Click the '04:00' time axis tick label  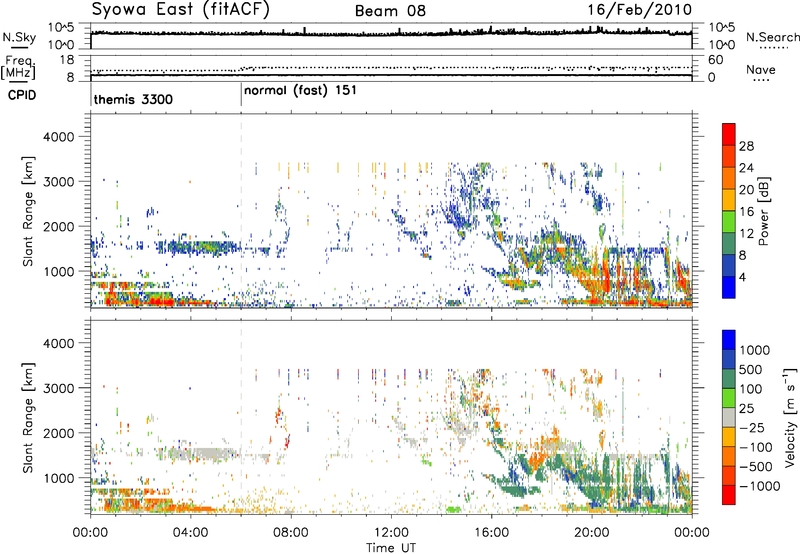coord(190,533)
